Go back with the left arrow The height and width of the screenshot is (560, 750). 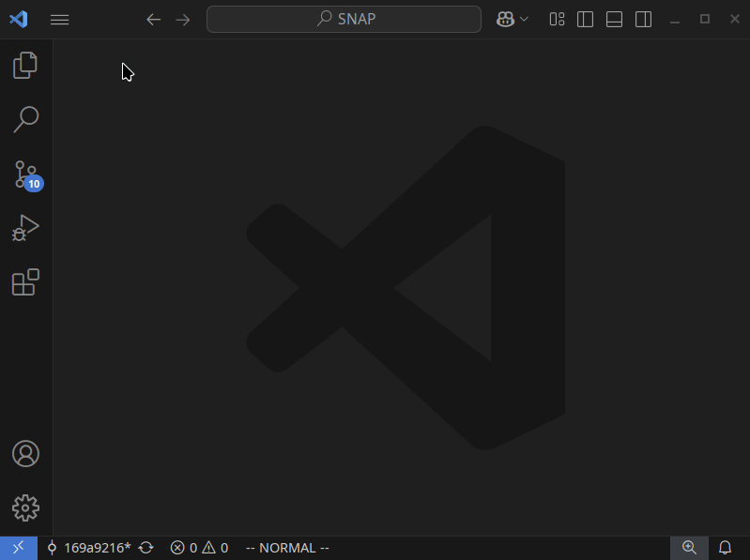154,20
